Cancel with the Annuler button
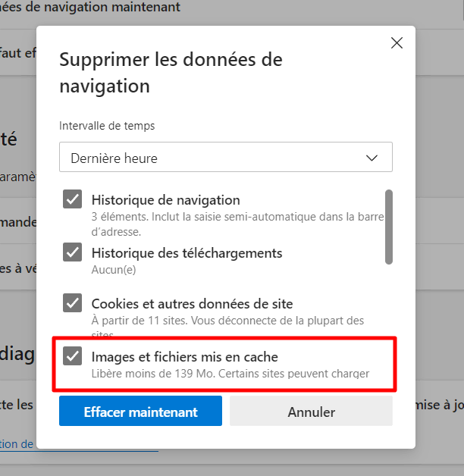Image resolution: width=464 pixels, height=476 pixels. (311, 412)
